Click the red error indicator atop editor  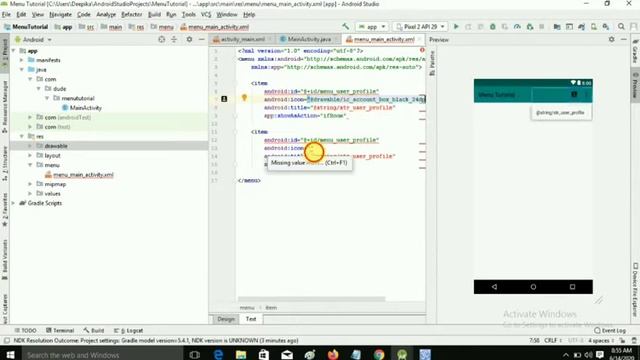click(422, 50)
